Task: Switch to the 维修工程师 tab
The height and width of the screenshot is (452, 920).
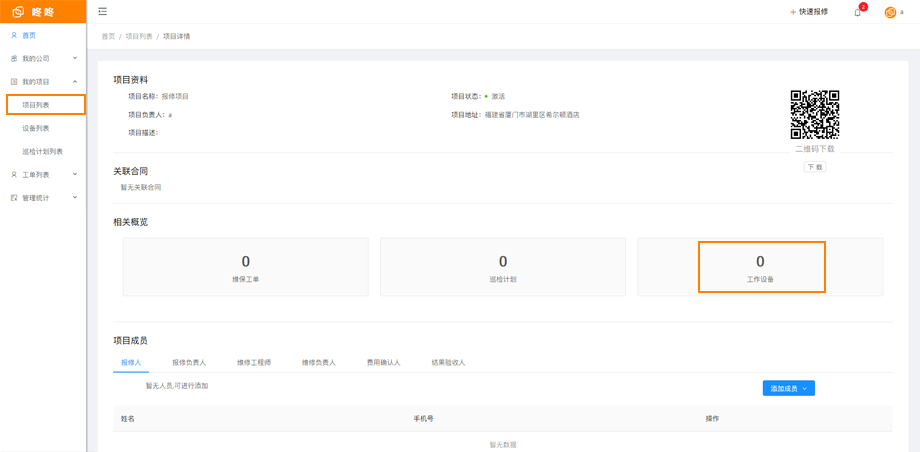Action: (254, 362)
